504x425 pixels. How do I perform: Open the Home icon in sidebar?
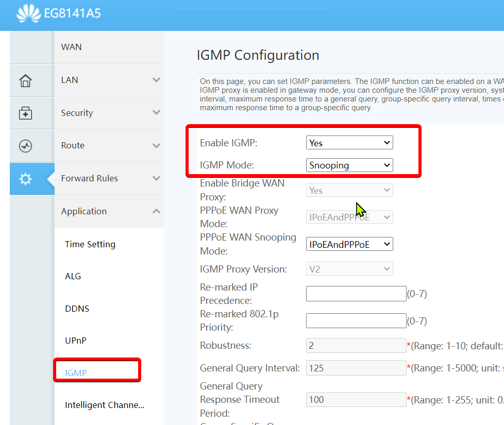pyautogui.click(x=25, y=80)
